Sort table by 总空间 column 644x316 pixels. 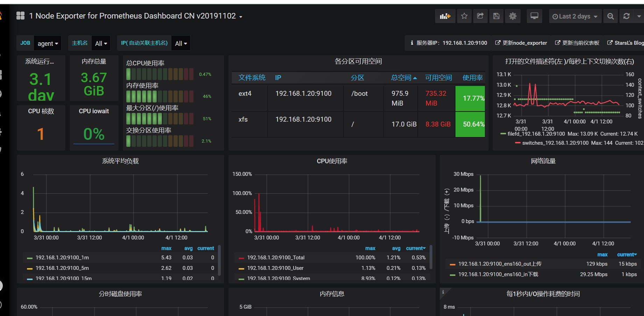[x=404, y=78]
